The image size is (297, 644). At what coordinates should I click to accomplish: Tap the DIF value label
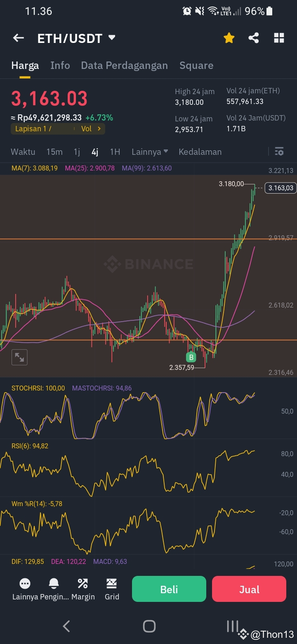pyautogui.click(x=28, y=561)
